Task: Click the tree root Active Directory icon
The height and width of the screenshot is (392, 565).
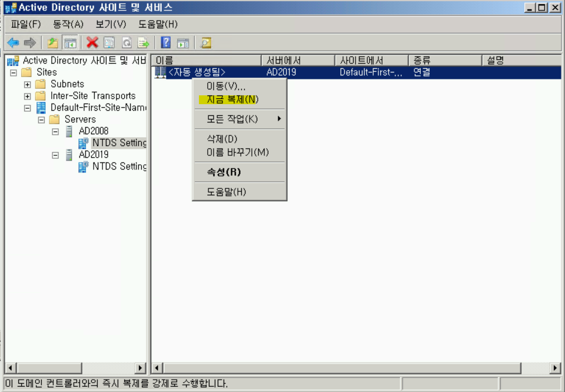Action: click(13, 61)
